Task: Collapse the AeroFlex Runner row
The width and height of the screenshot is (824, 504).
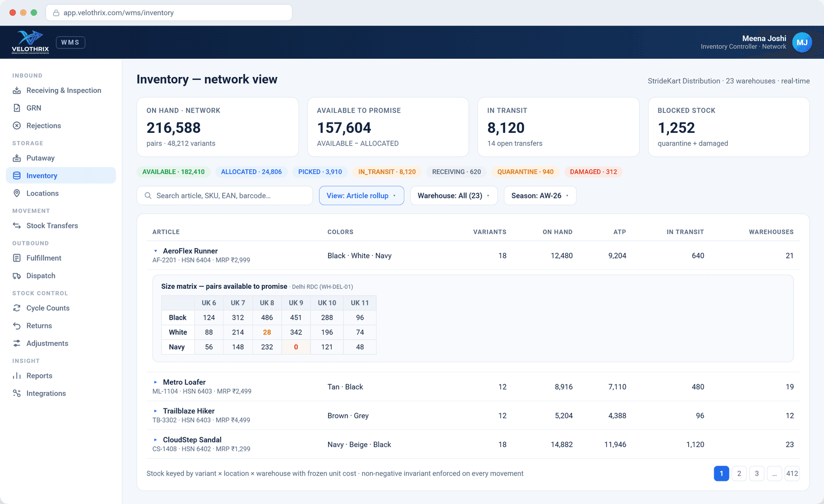Action: [x=155, y=251]
